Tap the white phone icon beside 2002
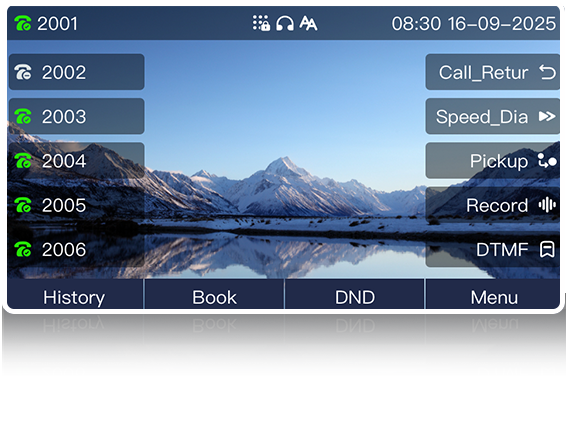Image resolution: width=570 pixels, height=425 pixels. tap(23, 72)
